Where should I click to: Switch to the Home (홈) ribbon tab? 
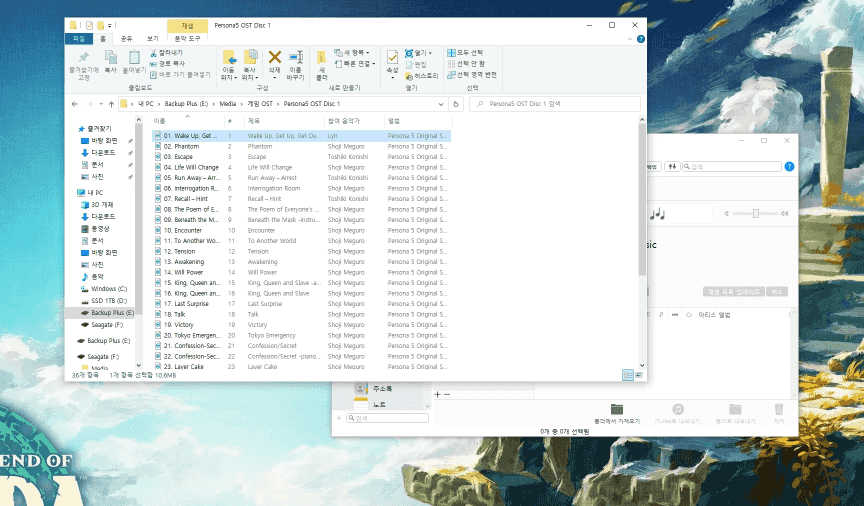[x=102, y=39]
